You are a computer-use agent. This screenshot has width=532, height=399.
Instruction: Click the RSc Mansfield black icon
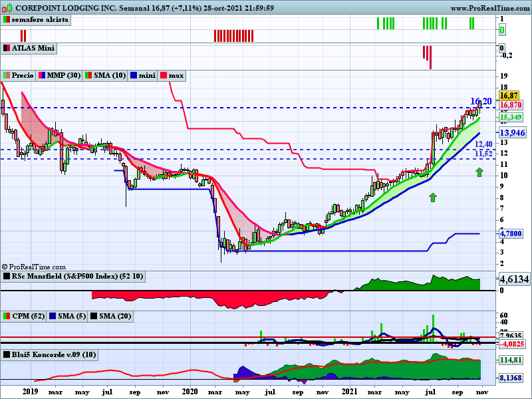[x=7, y=276]
